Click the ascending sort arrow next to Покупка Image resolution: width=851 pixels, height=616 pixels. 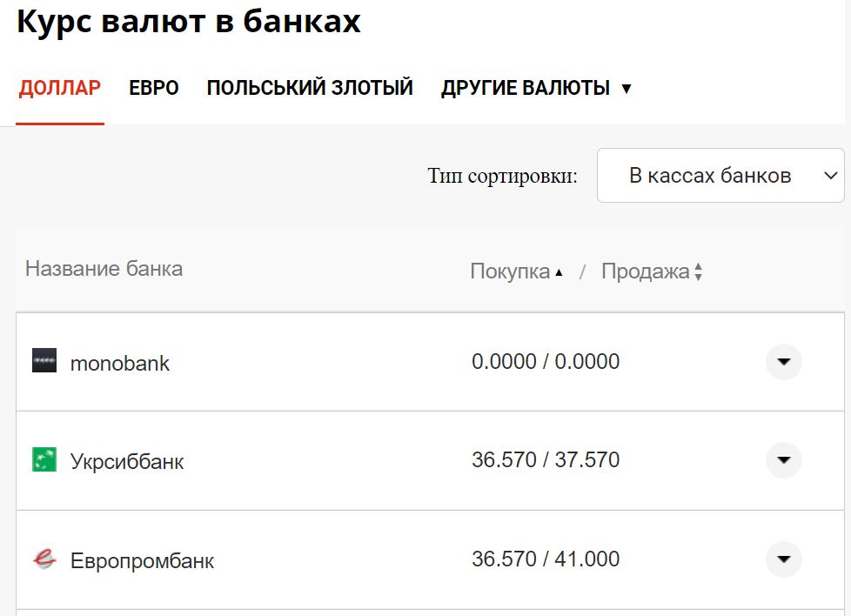(562, 270)
